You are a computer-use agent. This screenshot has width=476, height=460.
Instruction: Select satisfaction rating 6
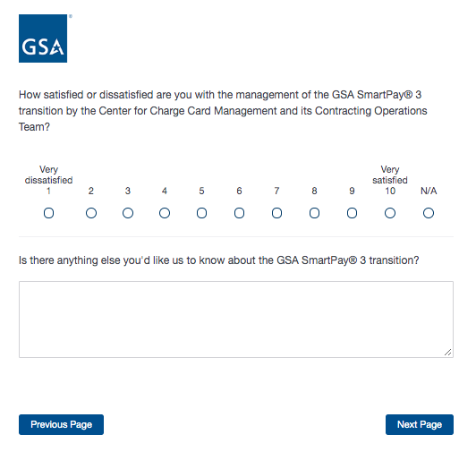point(239,213)
